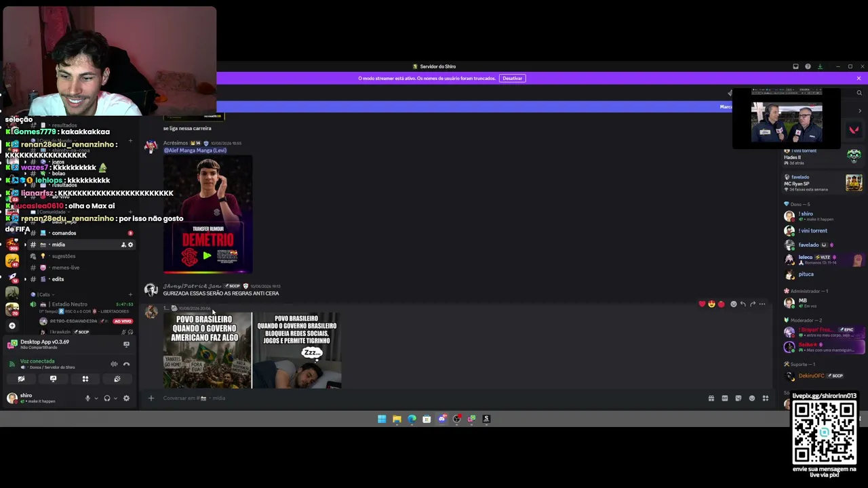The height and width of the screenshot is (488, 868).
Task: Open more options for hovered message
Action: point(762,304)
